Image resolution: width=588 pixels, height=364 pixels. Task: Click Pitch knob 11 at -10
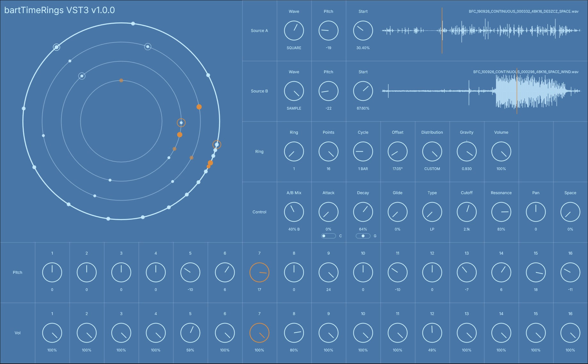click(397, 273)
